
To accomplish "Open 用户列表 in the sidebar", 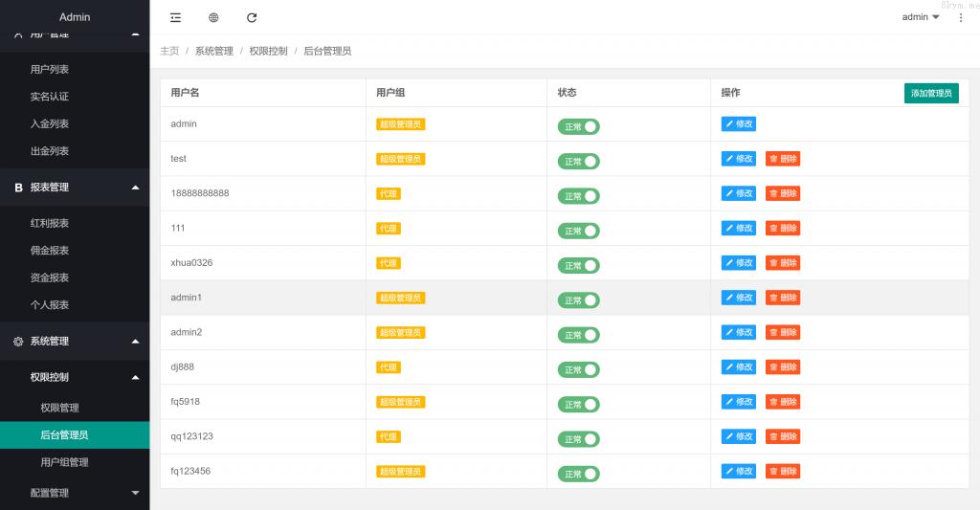I will (50, 70).
